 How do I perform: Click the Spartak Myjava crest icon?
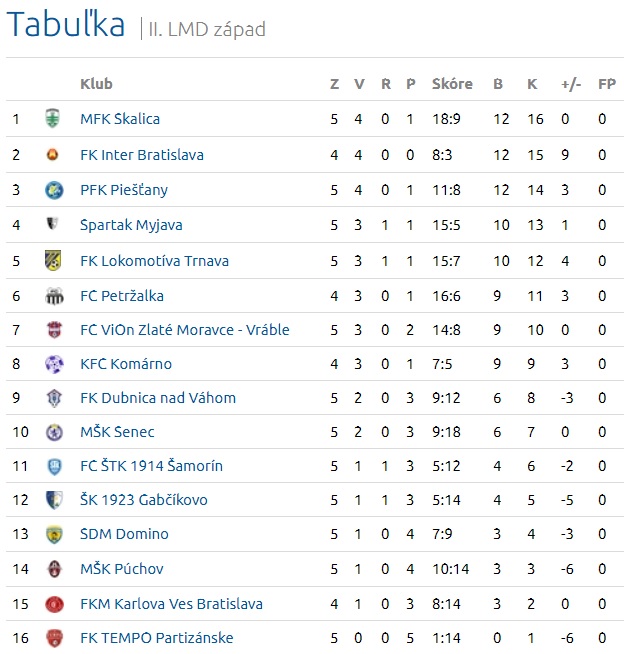click(x=53, y=225)
